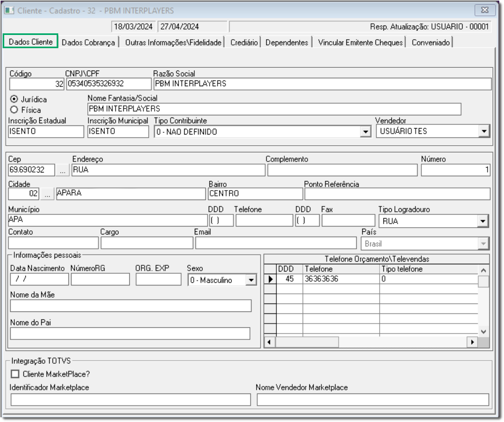The width and height of the screenshot is (504, 422).
Task: Close the Cliente Cadastro window
Action: (484, 10)
